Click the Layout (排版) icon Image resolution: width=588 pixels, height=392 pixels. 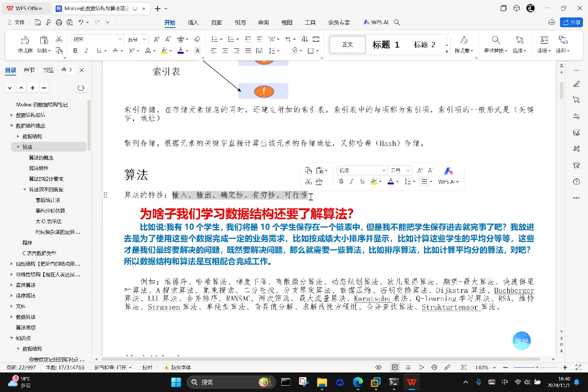click(544, 40)
